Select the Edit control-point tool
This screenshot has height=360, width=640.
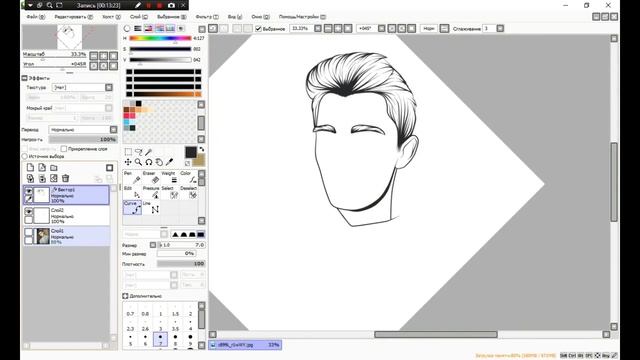click(x=132, y=193)
